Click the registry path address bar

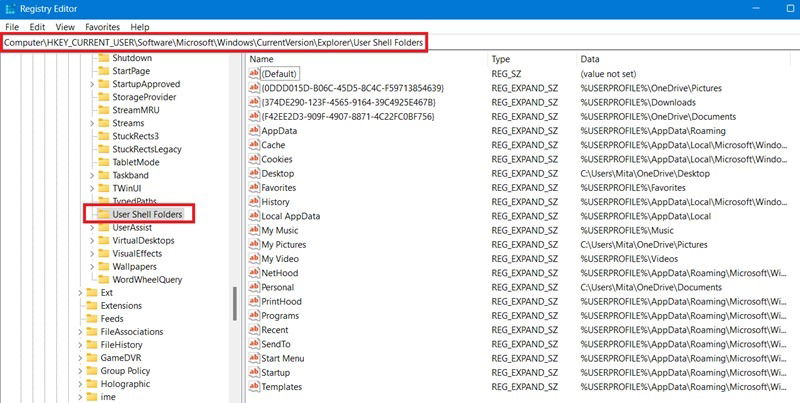click(214, 43)
